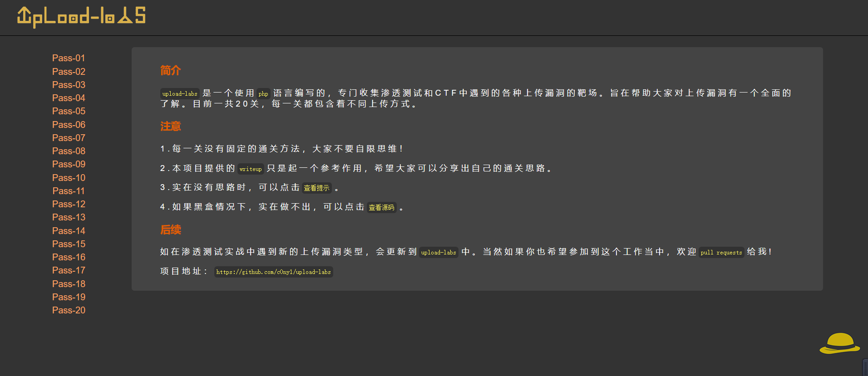Select Pass-13 level
The image size is (868, 376).
point(69,217)
